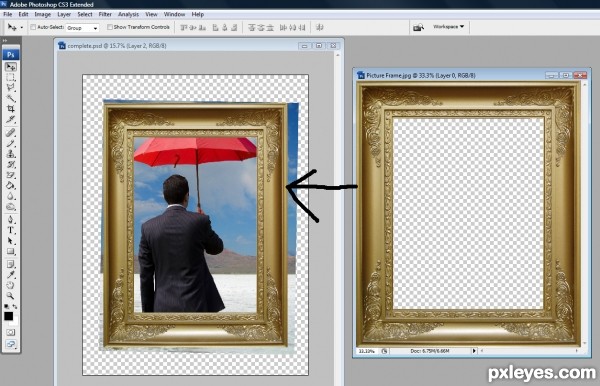The image size is (600, 386).
Task: Click the Ps logo atop the toolbox
Action: [11, 54]
